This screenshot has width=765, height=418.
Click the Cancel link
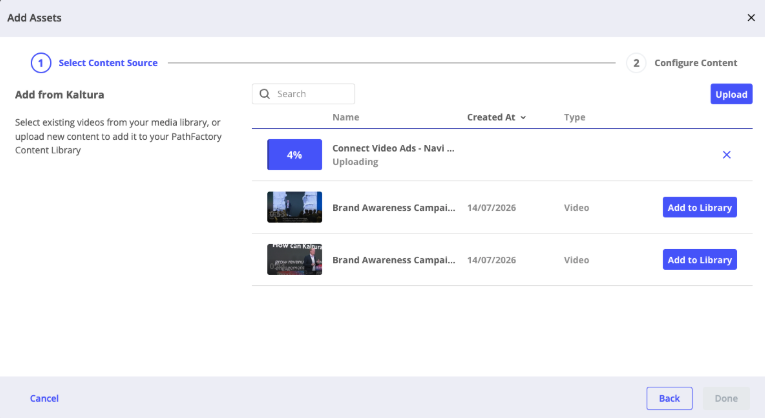point(44,398)
